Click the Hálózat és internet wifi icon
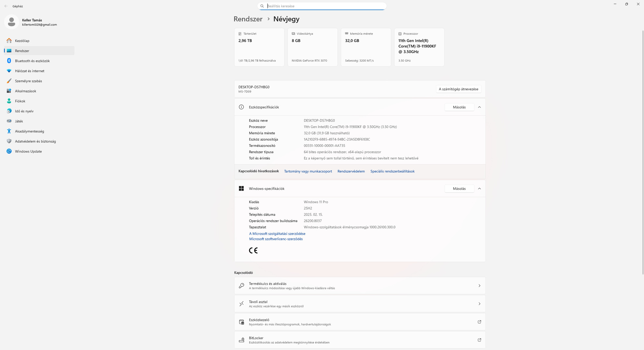Image resolution: width=644 pixels, height=350 pixels. coord(9,71)
